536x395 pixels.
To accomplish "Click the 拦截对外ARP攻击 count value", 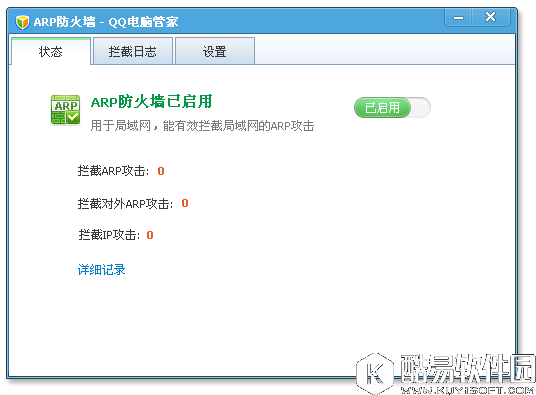I will point(185,203).
